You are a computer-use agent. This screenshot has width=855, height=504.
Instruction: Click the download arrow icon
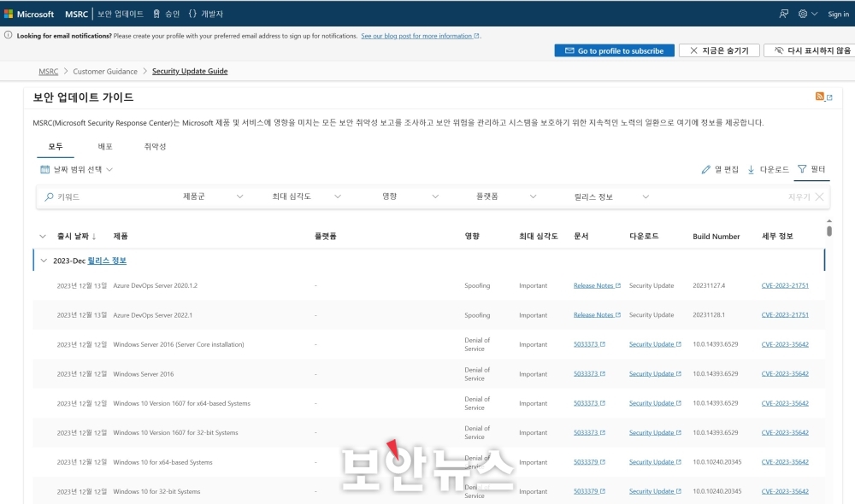point(751,169)
